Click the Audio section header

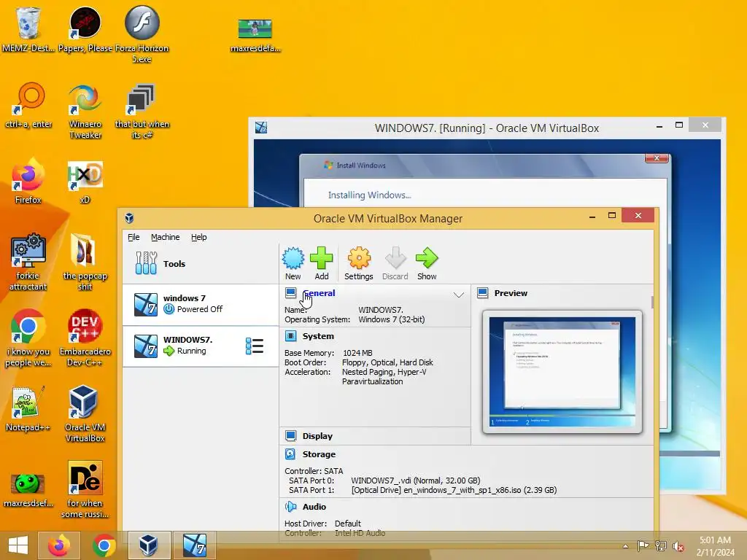314,507
